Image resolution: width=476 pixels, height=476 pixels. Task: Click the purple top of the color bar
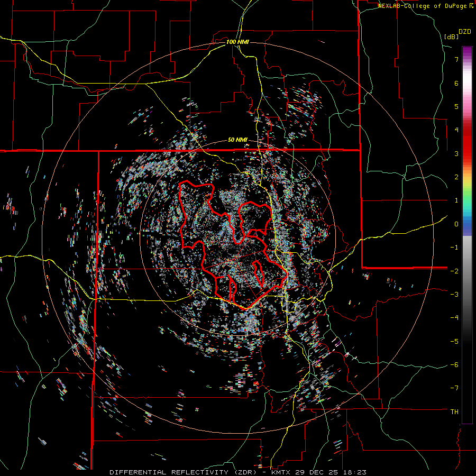point(467,52)
